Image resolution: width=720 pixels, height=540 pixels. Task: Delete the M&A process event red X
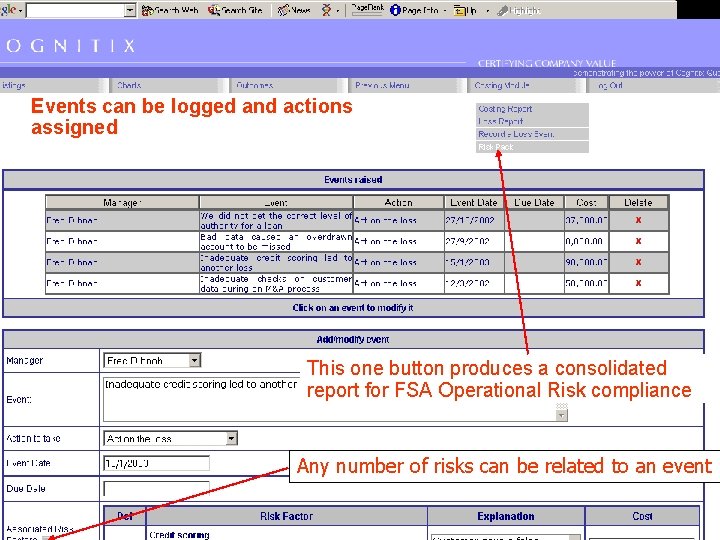point(638,283)
